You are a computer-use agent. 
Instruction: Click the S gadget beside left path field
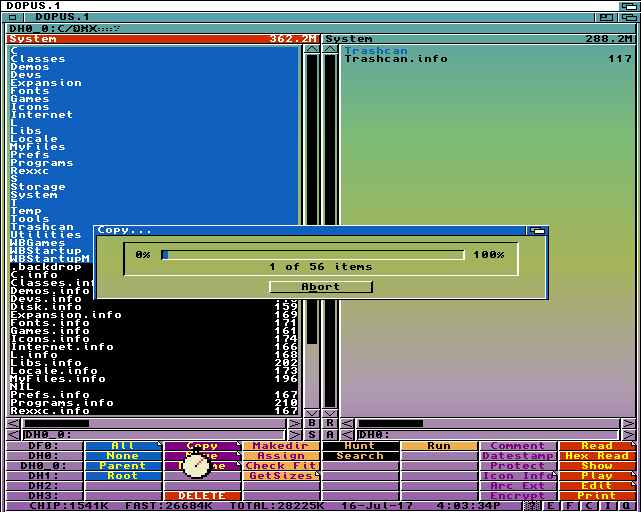(312, 435)
